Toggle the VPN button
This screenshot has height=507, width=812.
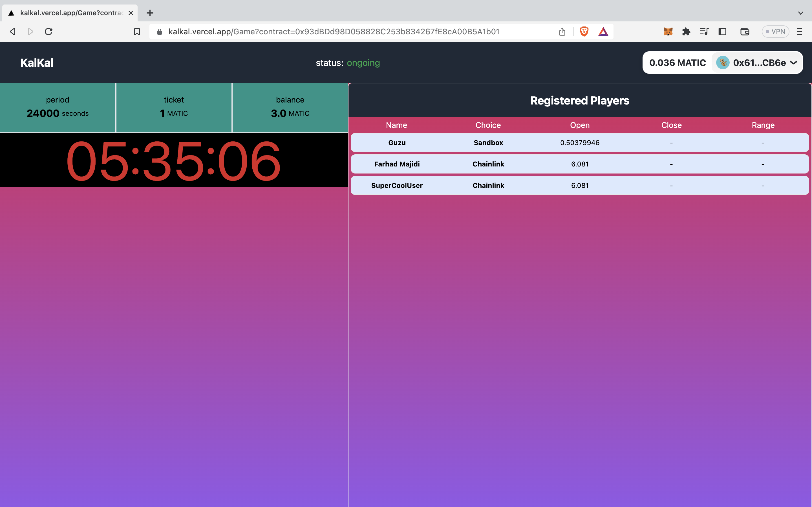pyautogui.click(x=775, y=32)
